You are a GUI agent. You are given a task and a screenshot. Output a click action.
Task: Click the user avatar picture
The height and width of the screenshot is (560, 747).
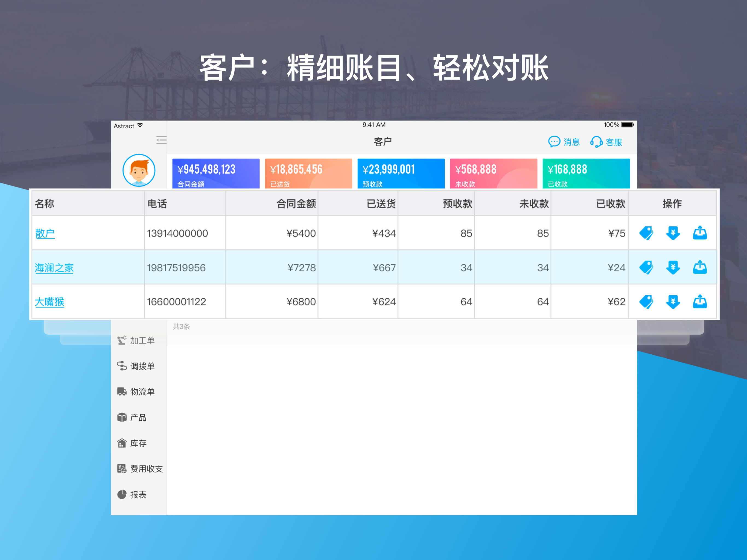click(x=139, y=170)
